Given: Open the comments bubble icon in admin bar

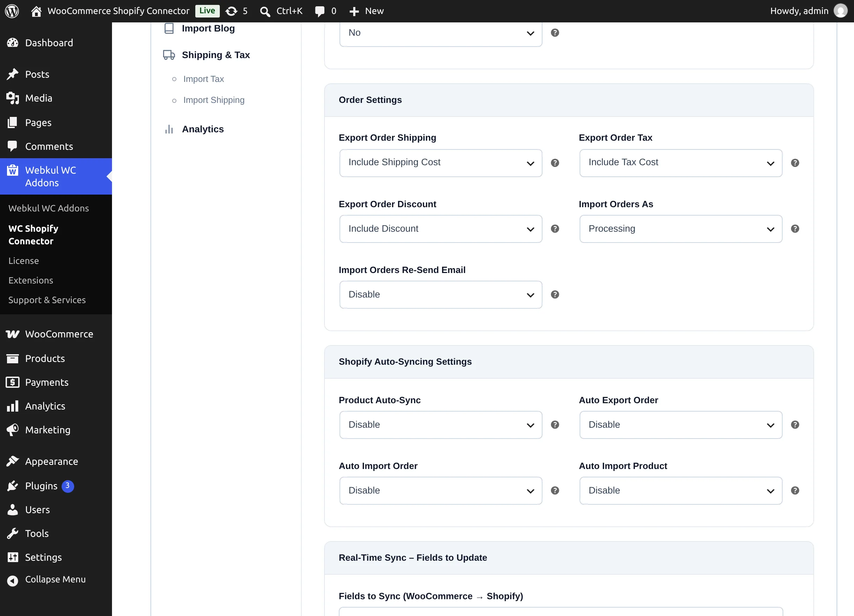Looking at the screenshot, I should coord(320,11).
